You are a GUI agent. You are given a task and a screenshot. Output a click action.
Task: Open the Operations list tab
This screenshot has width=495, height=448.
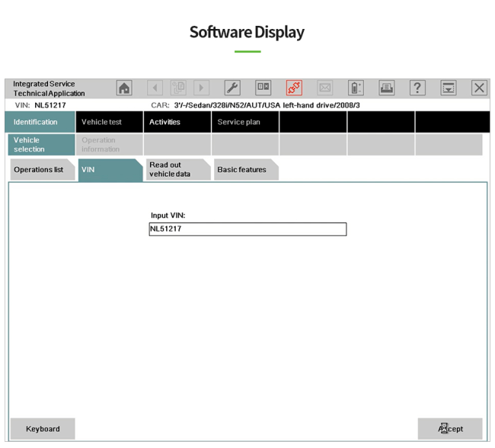(41, 170)
